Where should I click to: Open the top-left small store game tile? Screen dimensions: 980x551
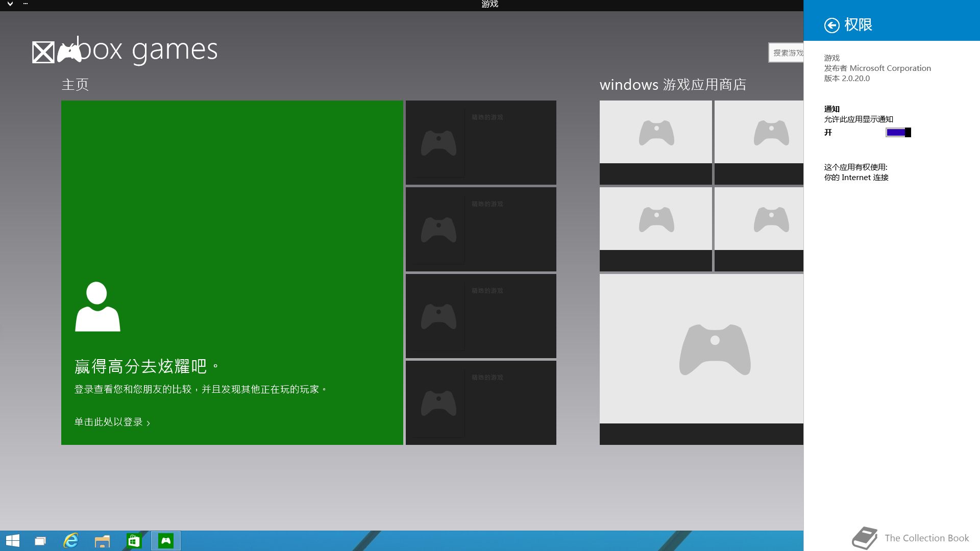pos(656,142)
